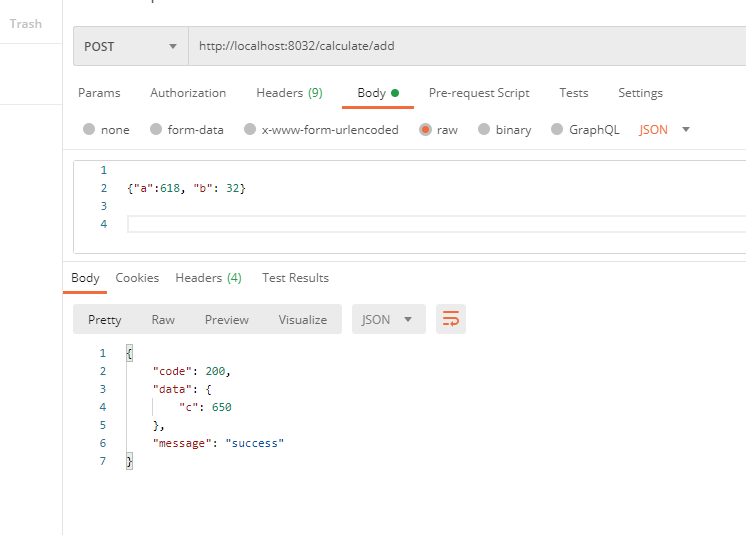Click the Trash item in sidebar
The width and height of the screenshot is (746, 535).
(x=26, y=24)
